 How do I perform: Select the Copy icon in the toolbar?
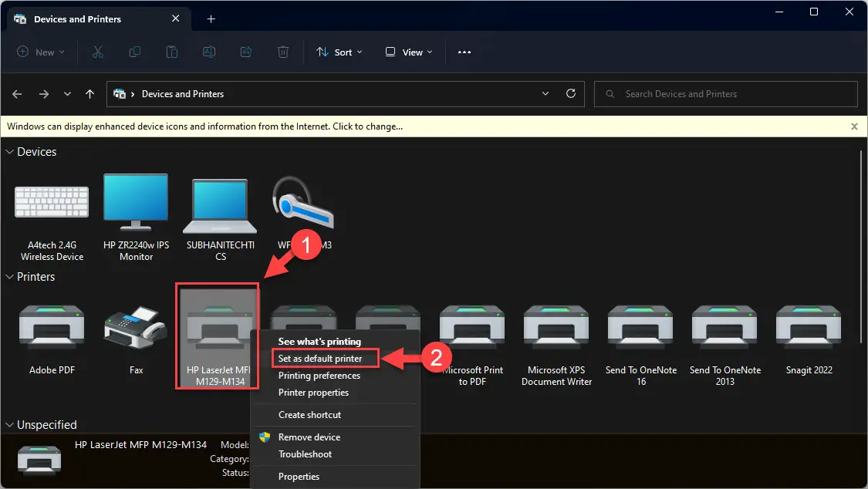134,52
